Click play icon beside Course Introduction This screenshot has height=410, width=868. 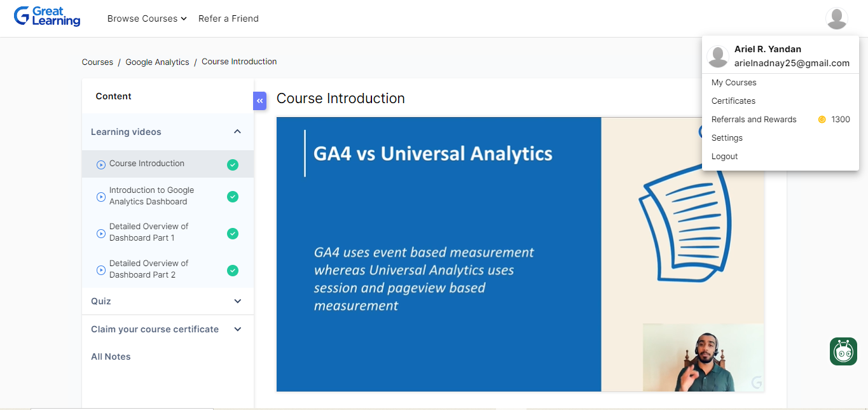coord(100,164)
